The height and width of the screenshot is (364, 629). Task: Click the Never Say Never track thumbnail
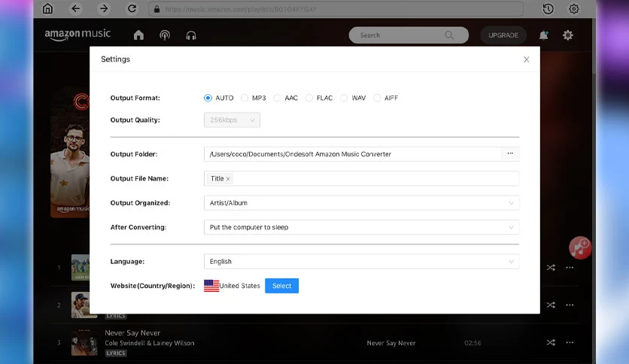point(84,343)
